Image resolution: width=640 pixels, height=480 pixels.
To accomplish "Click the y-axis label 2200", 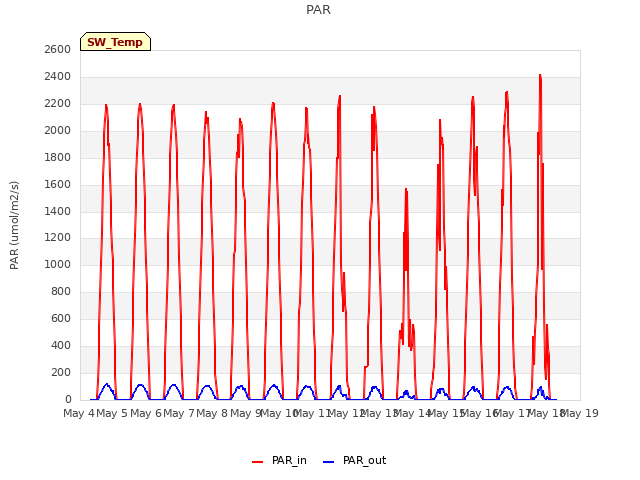I will (58, 103).
